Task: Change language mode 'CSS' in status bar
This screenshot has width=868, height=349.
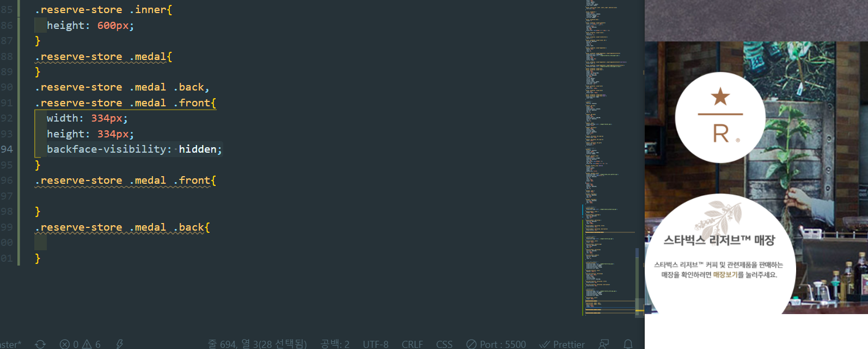Action: pos(444,344)
